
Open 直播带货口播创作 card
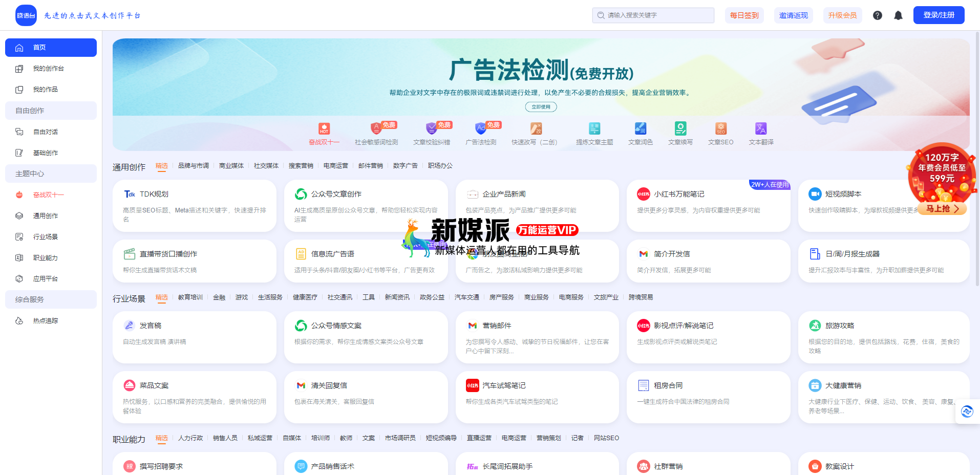click(195, 261)
